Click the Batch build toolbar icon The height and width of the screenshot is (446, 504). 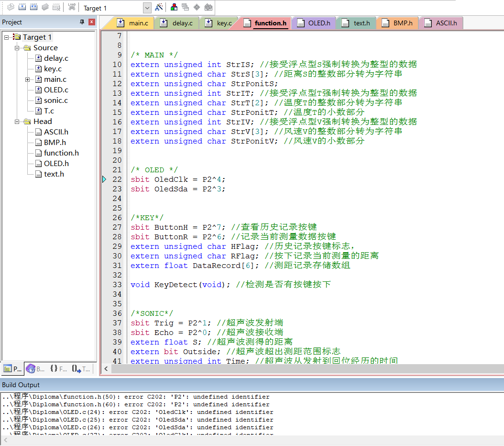[x=45, y=7]
